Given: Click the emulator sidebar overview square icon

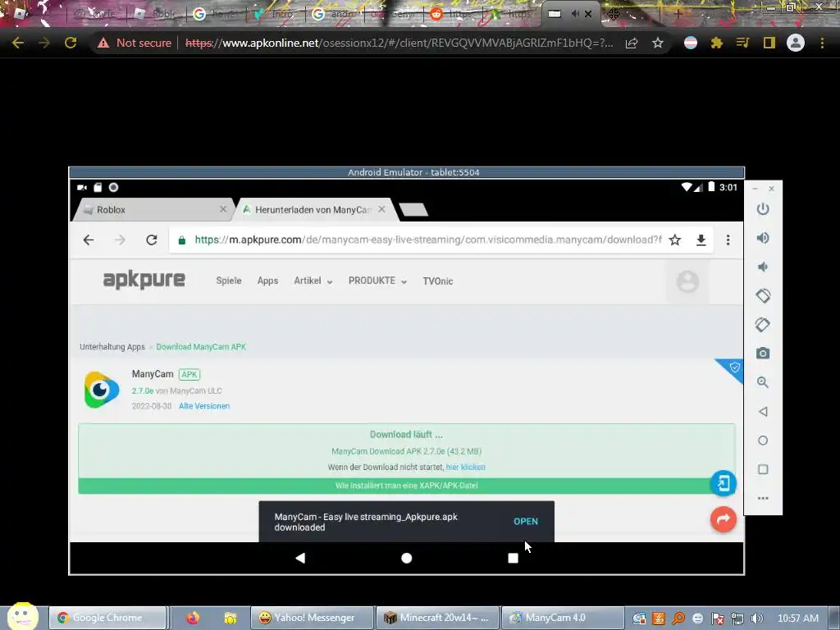Looking at the screenshot, I should (763, 469).
